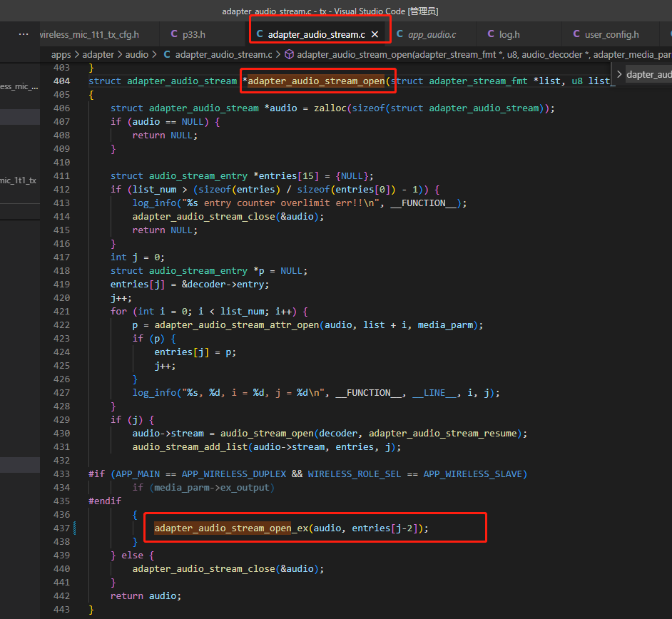This screenshot has width=672, height=619.
Task: Expand the sticky scroll chevron widget
Action: 619,74
